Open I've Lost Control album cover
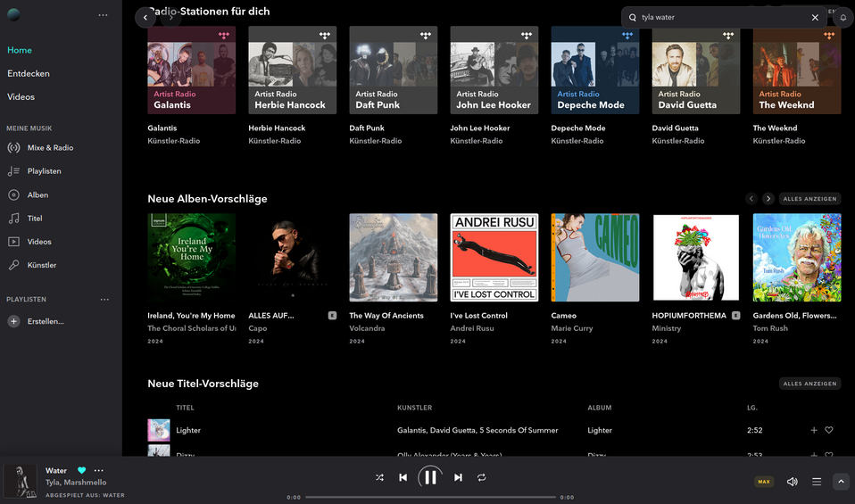The image size is (855, 504). click(494, 258)
